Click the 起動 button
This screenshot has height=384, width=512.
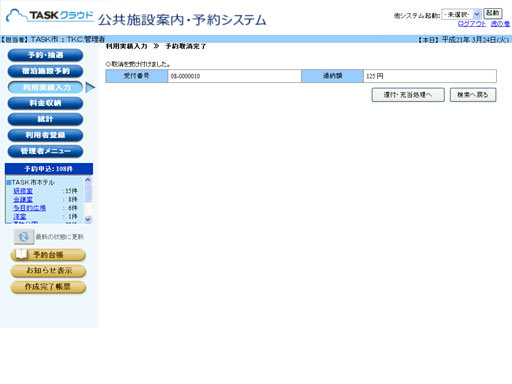pyautogui.click(x=493, y=14)
